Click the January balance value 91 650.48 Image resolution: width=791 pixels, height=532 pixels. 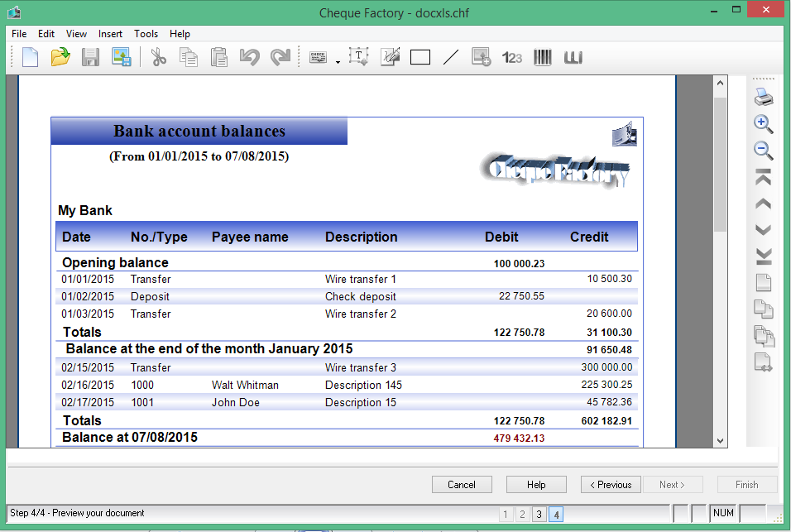click(609, 350)
